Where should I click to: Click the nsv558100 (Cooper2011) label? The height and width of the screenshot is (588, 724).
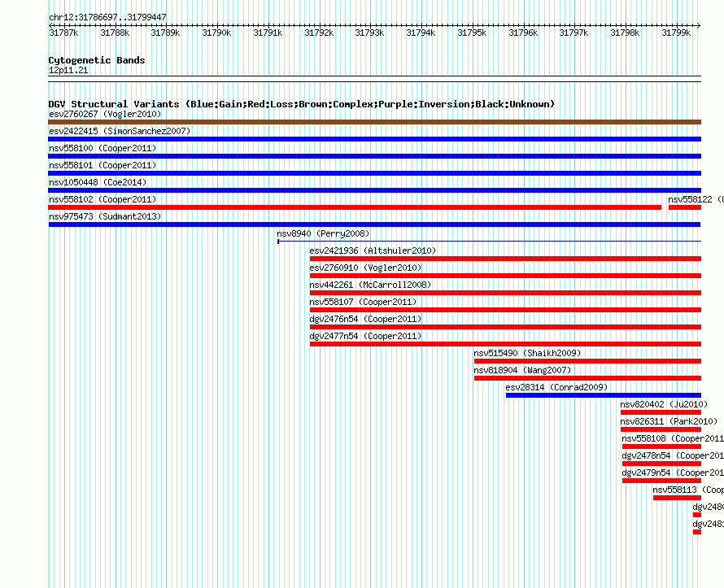pyautogui.click(x=102, y=148)
